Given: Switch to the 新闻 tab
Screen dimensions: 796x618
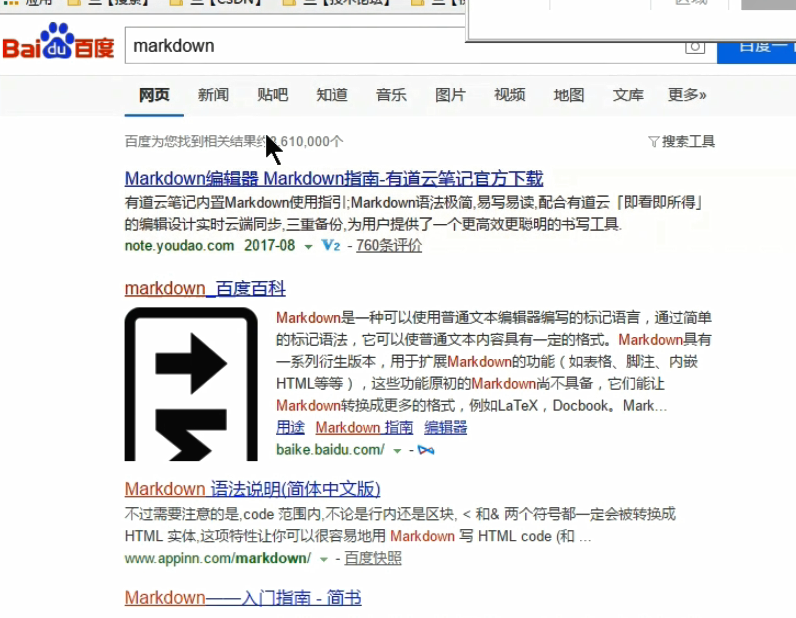Looking at the screenshot, I should tap(213, 95).
